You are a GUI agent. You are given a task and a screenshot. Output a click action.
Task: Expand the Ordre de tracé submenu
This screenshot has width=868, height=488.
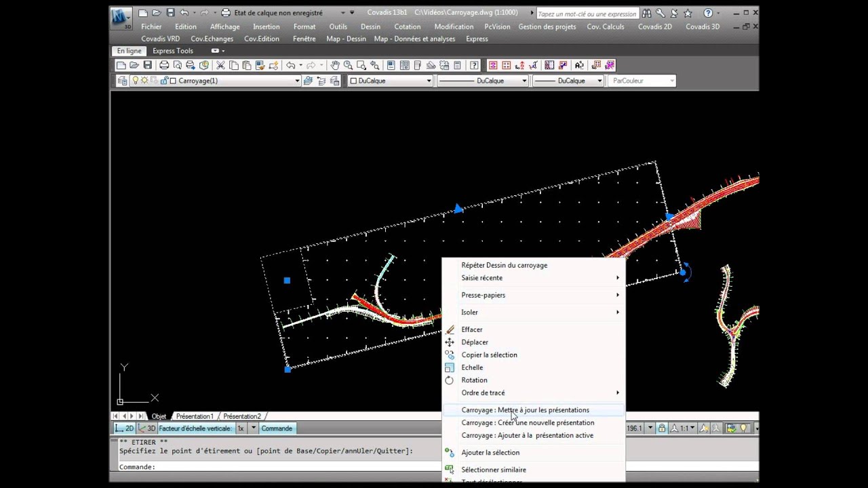[533, 392]
